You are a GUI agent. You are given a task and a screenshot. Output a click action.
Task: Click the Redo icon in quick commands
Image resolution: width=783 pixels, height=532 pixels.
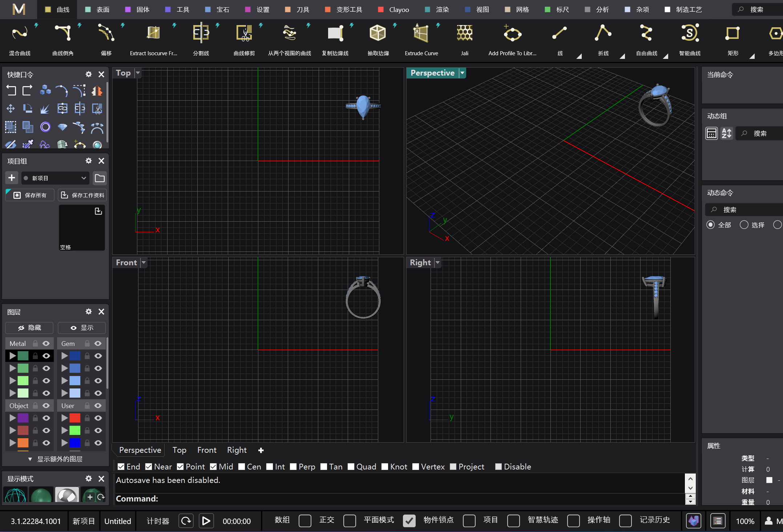[28, 90]
